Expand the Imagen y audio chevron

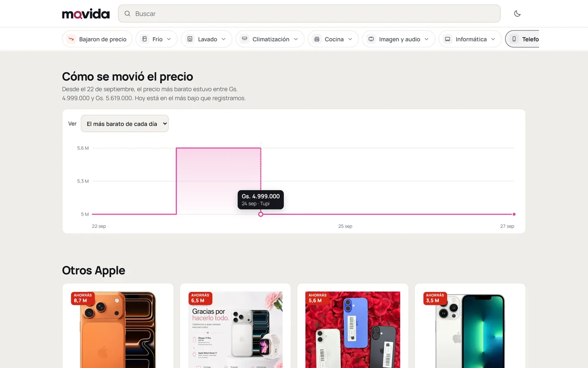click(427, 39)
